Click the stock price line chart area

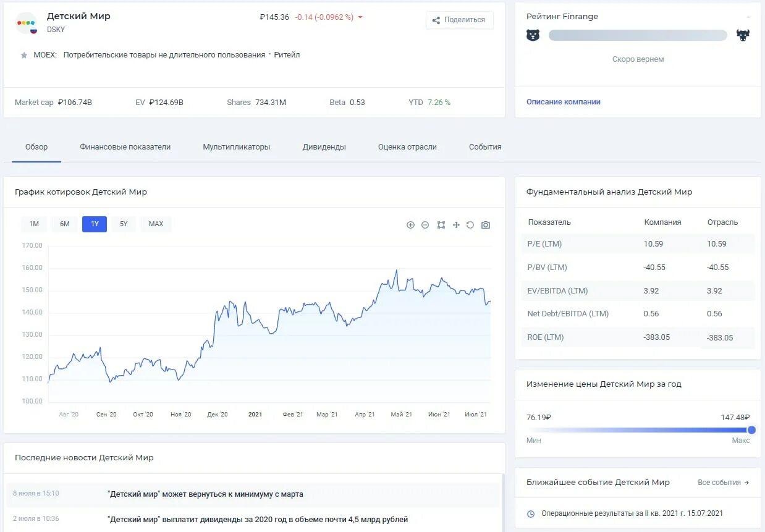point(269,323)
